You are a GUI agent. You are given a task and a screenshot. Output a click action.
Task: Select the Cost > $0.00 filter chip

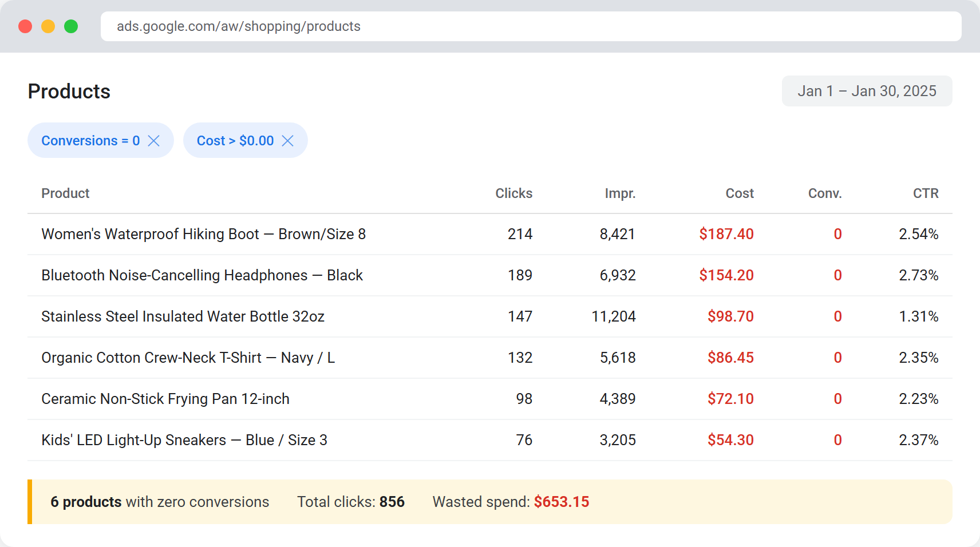click(x=235, y=140)
